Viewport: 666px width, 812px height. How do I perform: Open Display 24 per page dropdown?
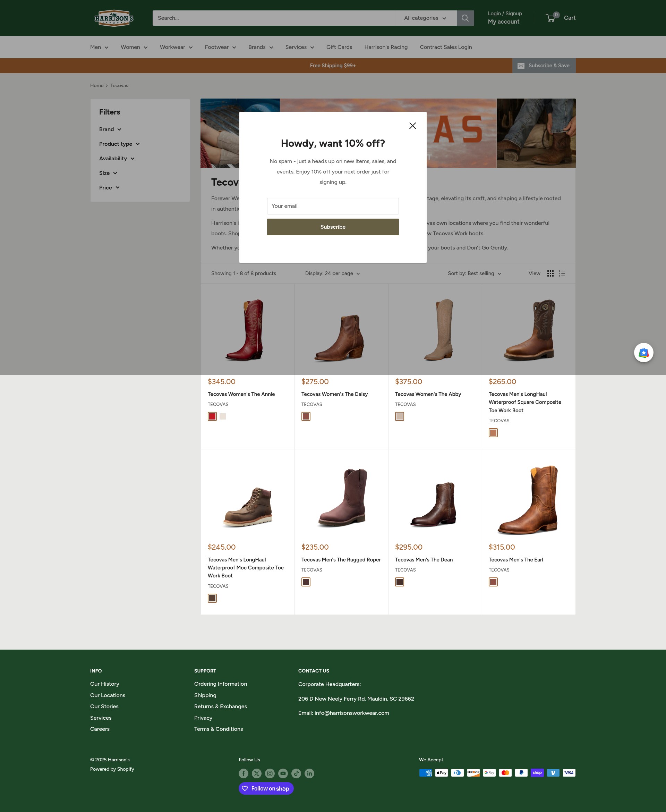click(332, 273)
